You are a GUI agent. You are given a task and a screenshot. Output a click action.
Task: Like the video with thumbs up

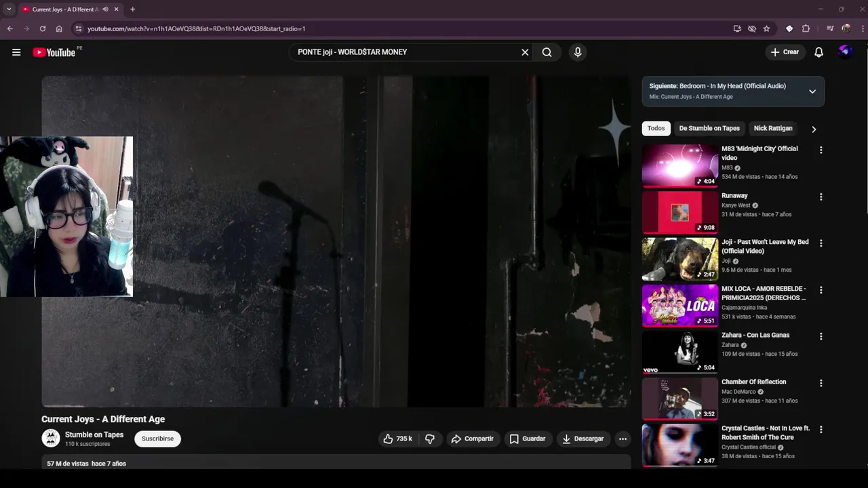(x=398, y=439)
